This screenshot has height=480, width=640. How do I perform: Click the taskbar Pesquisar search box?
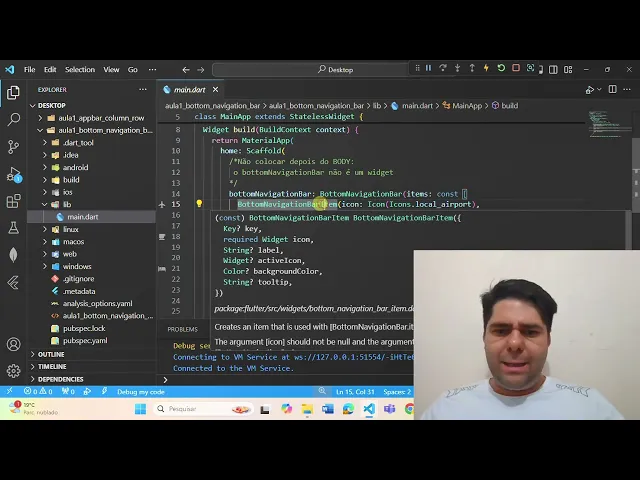coord(203,409)
